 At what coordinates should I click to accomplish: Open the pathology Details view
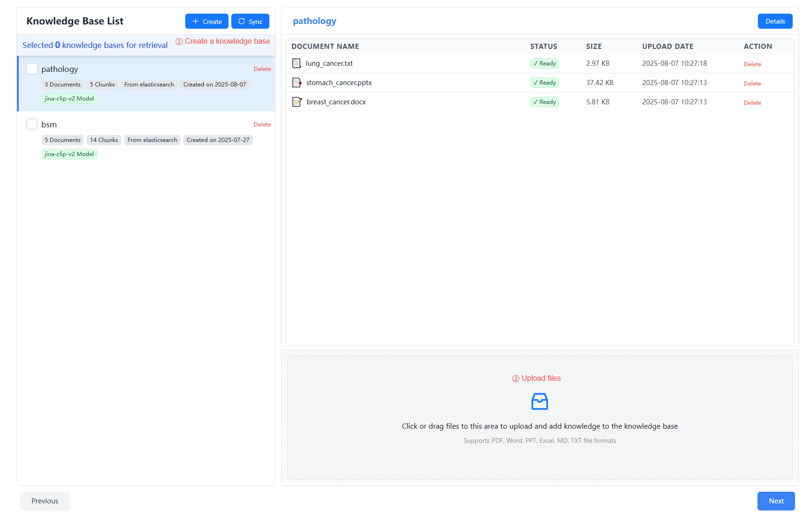(x=775, y=21)
